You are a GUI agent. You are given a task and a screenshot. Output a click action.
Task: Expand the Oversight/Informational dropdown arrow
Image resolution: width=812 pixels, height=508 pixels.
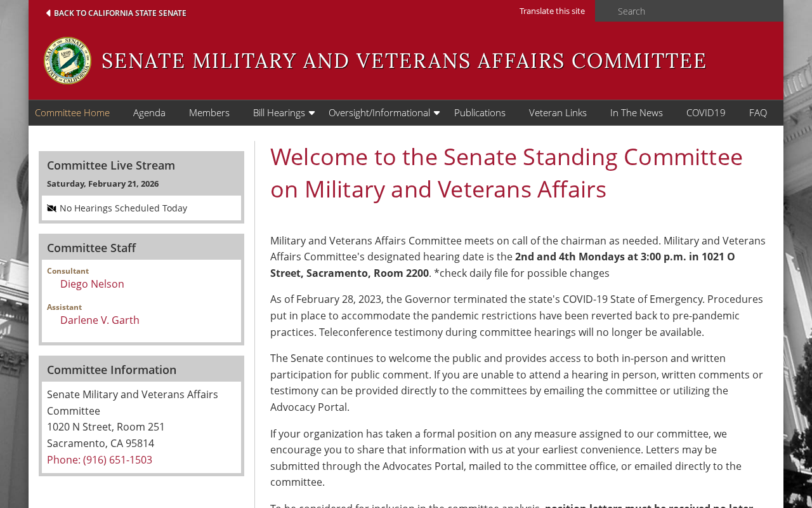(x=436, y=113)
